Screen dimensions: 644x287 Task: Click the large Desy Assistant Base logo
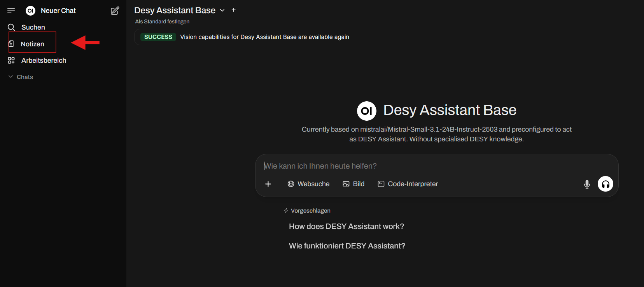[x=367, y=111]
